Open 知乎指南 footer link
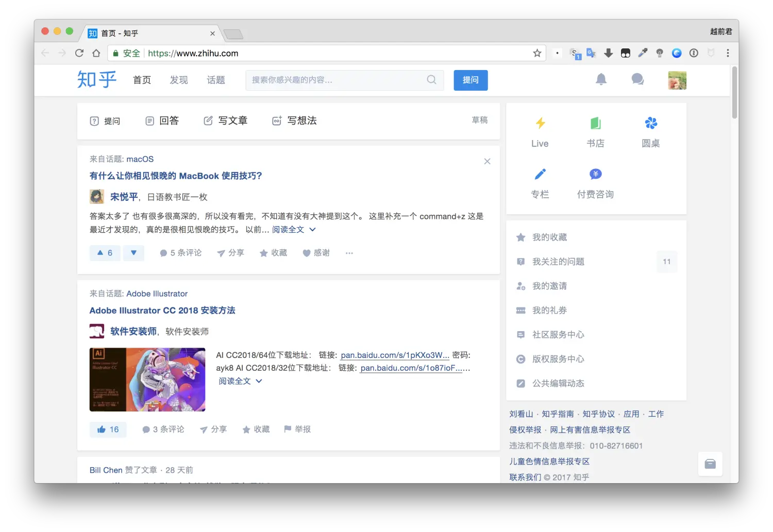This screenshot has height=532, width=773. pyautogui.click(x=558, y=414)
